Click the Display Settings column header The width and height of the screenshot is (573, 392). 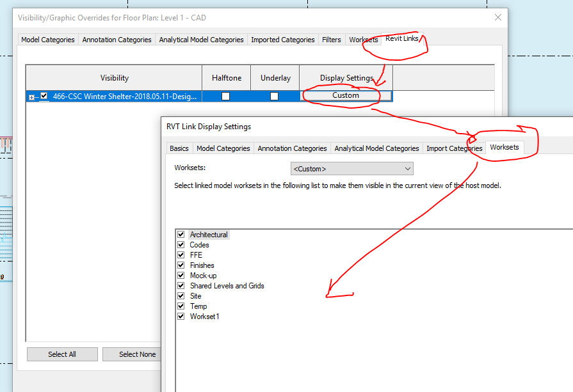[x=346, y=78]
